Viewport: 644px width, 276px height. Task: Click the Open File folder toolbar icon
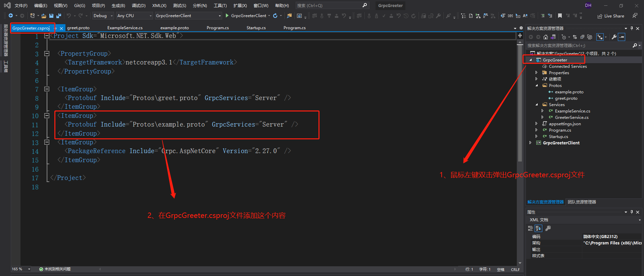(x=44, y=16)
